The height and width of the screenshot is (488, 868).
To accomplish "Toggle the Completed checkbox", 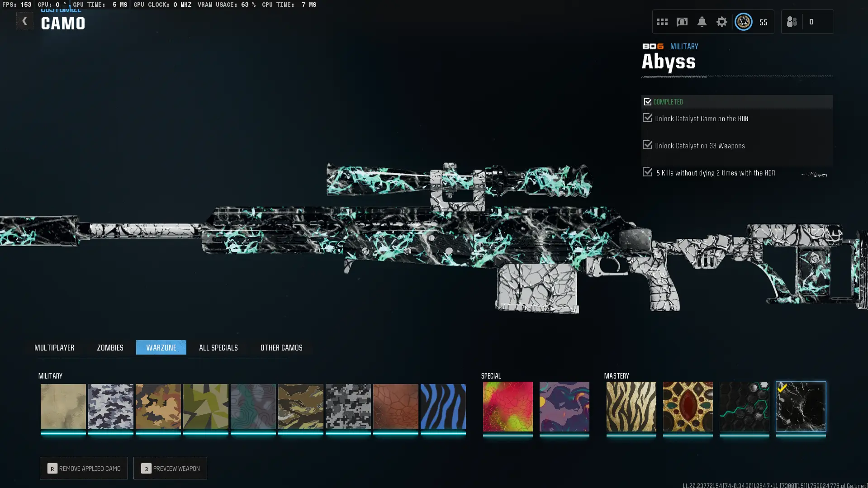I will coord(648,102).
